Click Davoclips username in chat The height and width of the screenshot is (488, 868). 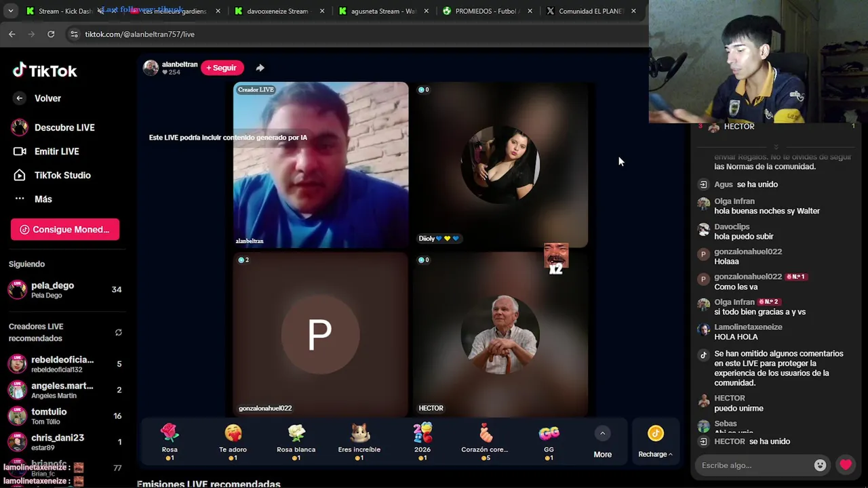(732, 226)
